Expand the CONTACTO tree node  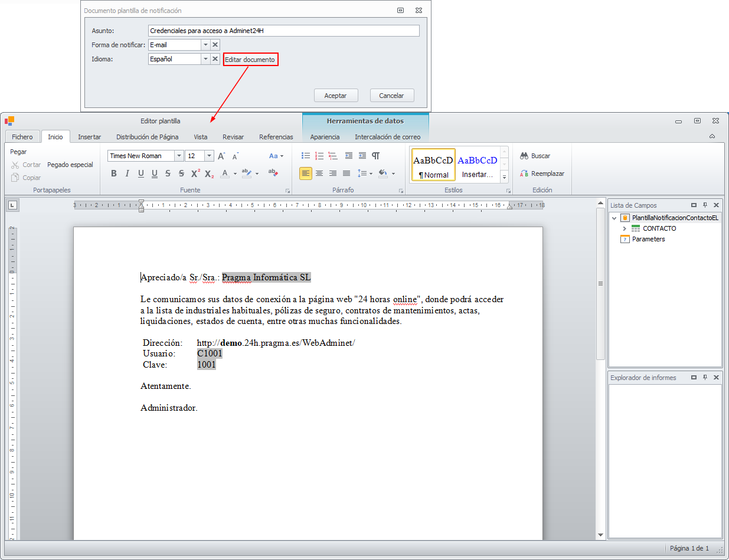click(x=625, y=228)
